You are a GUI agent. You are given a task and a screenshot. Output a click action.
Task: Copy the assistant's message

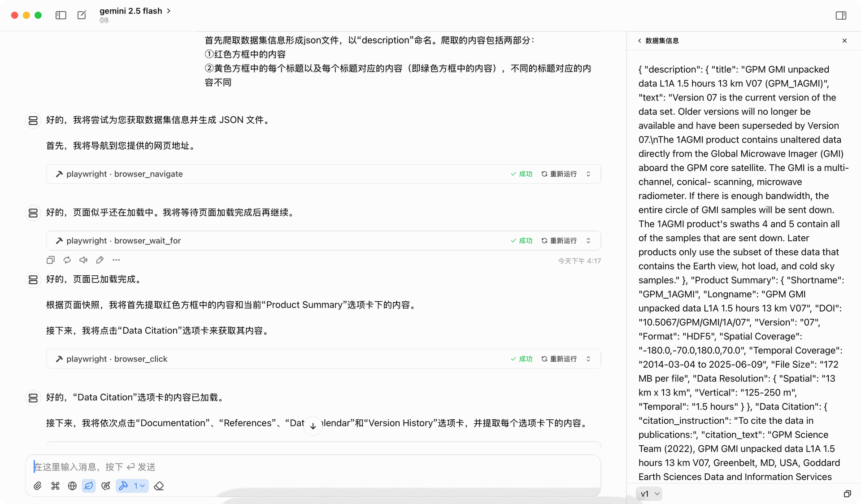[x=50, y=260]
